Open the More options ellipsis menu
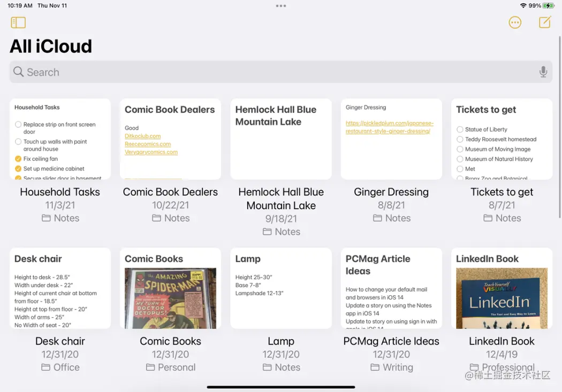 515,22
